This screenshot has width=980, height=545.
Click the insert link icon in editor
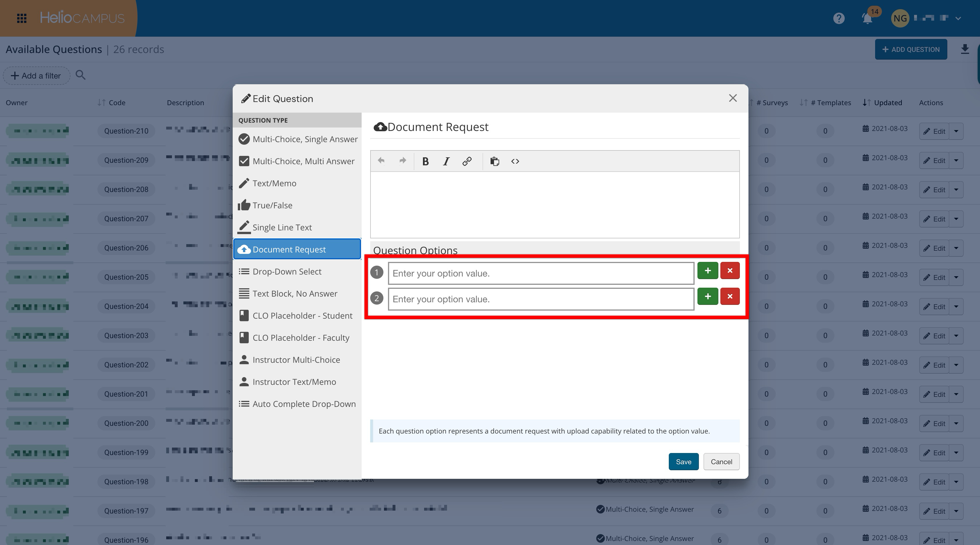(467, 161)
